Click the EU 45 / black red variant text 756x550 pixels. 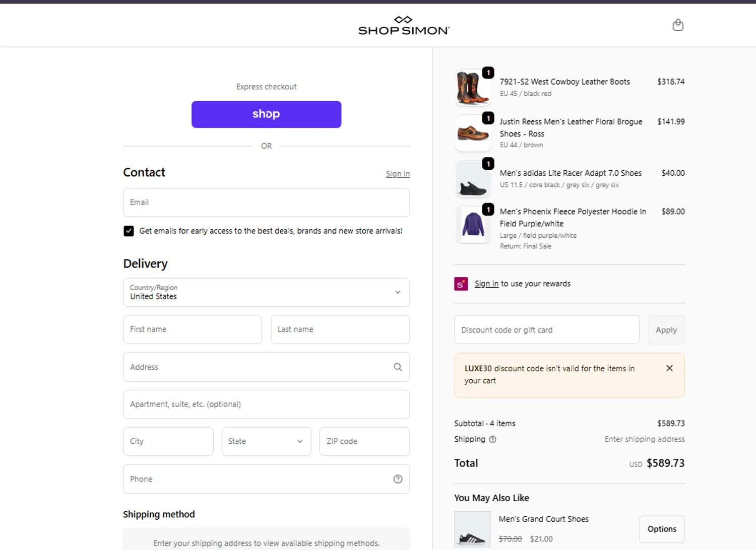point(525,94)
